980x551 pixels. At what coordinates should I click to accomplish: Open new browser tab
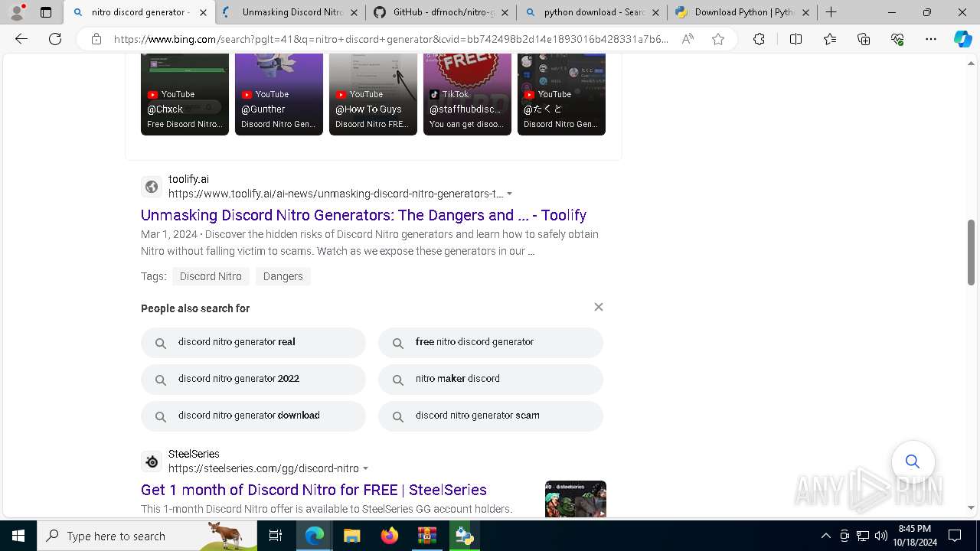pos(831,12)
